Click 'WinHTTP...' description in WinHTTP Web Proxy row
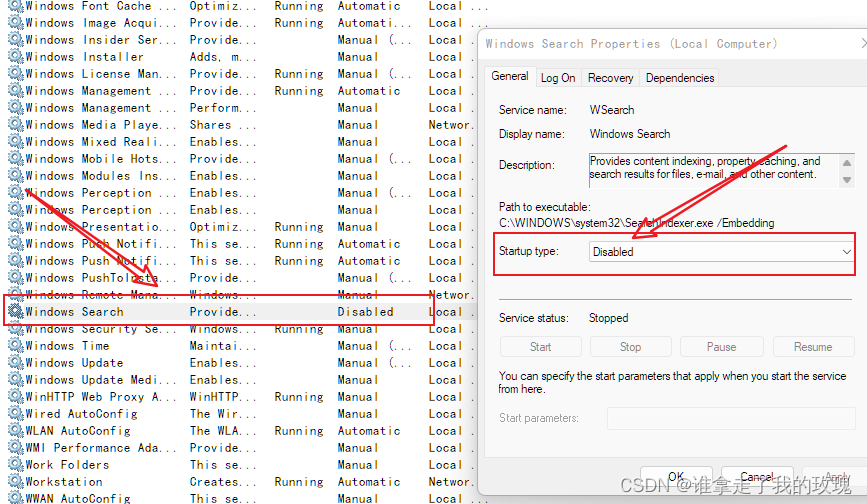Screen dimensions: 867x504 pos(223,397)
